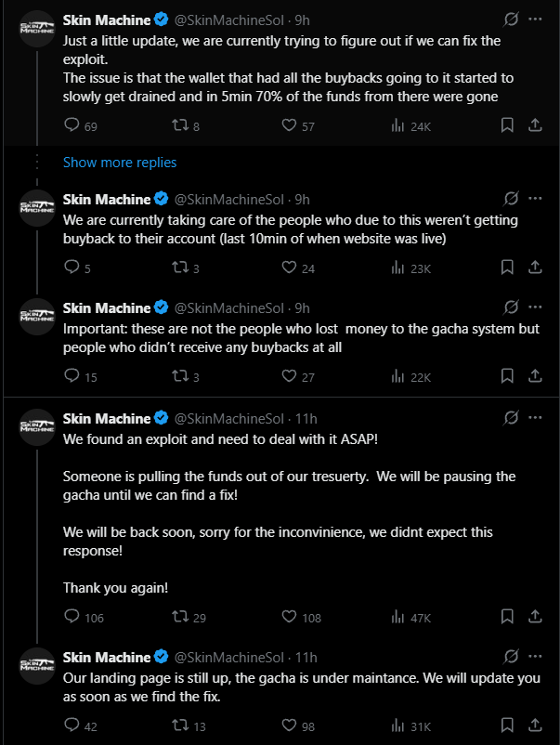Open more options menu for first tweet
Image resolution: width=560 pixels, height=745 pixels.
tap(535, 20)
